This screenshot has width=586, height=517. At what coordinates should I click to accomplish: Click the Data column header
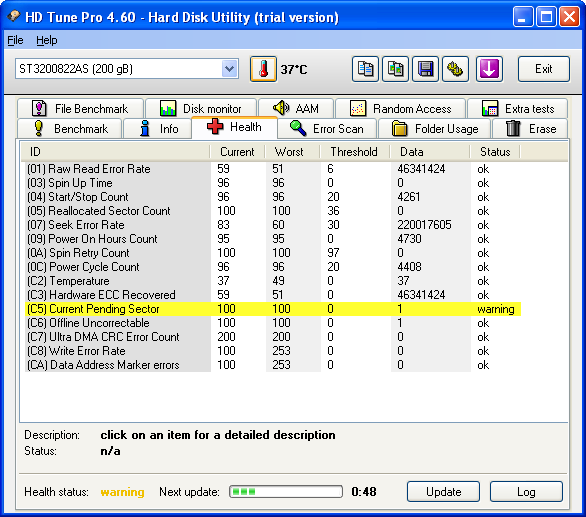[429, 152]
